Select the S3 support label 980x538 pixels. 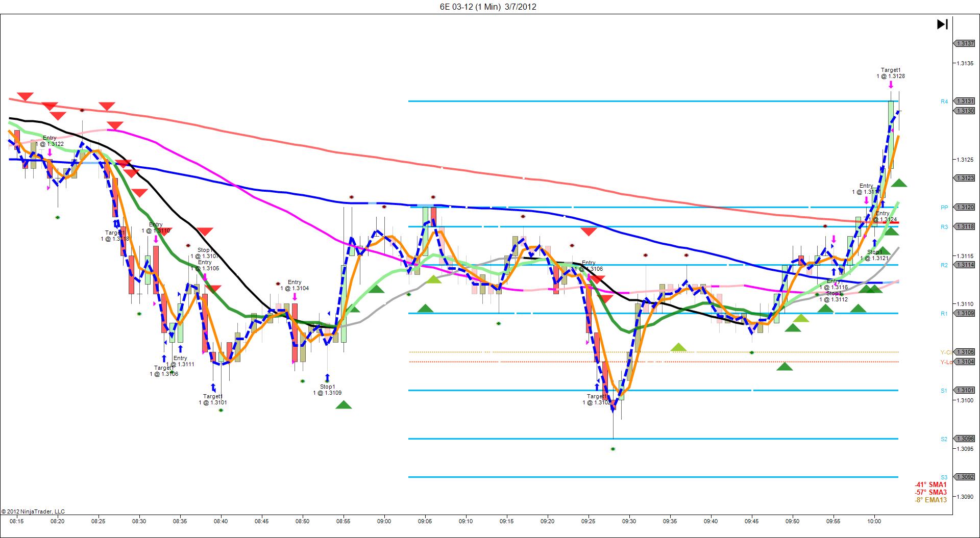click(944, 477)
